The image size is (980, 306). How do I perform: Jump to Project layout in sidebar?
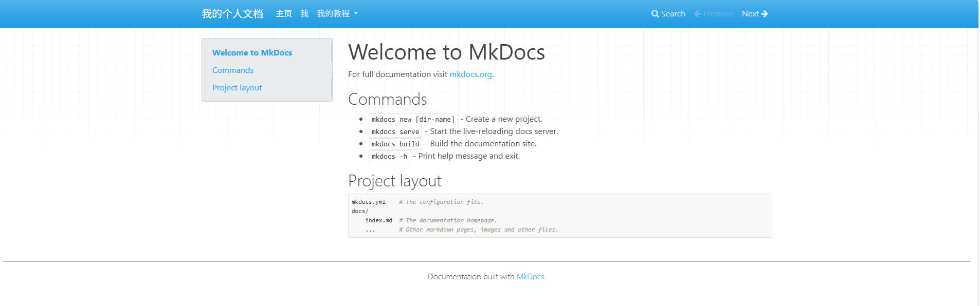[x=237, y=88]
